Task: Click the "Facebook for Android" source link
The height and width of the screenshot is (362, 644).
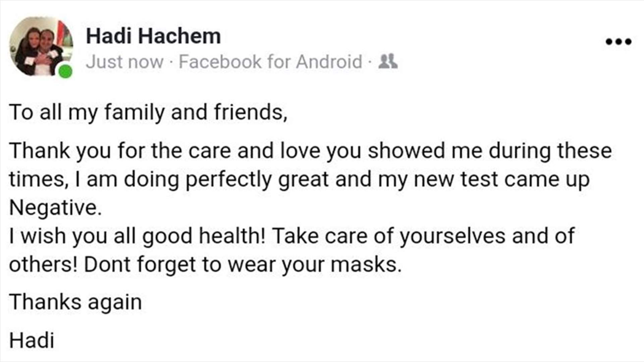Action: coord(270,62)
